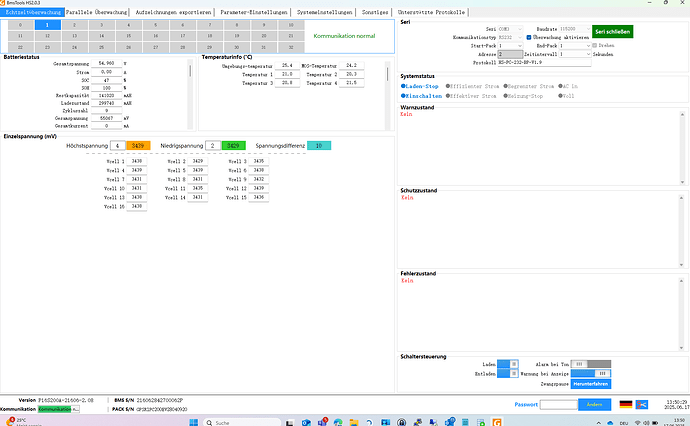Click the Herunterfahren button
This screenshot has height=426, width=690.
[591, 384]
